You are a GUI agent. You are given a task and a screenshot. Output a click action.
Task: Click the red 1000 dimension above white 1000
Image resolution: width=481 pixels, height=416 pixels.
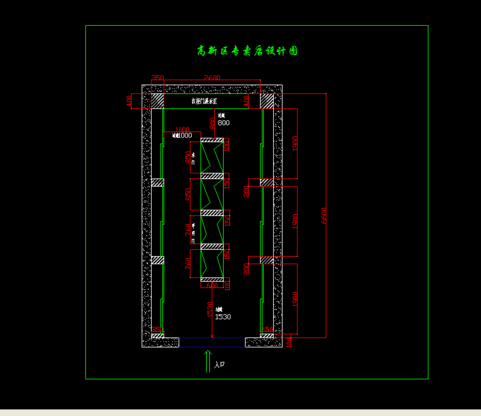click(182, 129)
